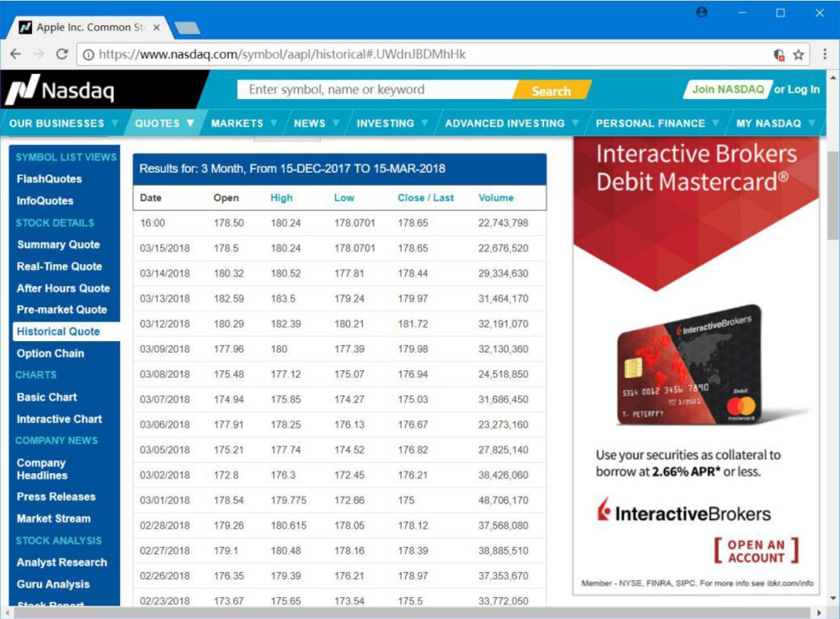840x619 pixels.
Task: Open the News dropdown menu
Action: [317, 123]
